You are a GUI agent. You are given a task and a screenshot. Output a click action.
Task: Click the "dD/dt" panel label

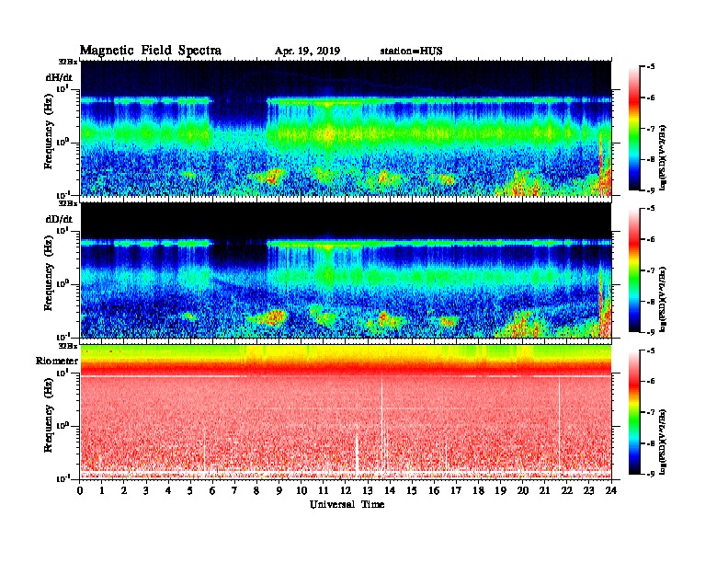pos(59,219)
